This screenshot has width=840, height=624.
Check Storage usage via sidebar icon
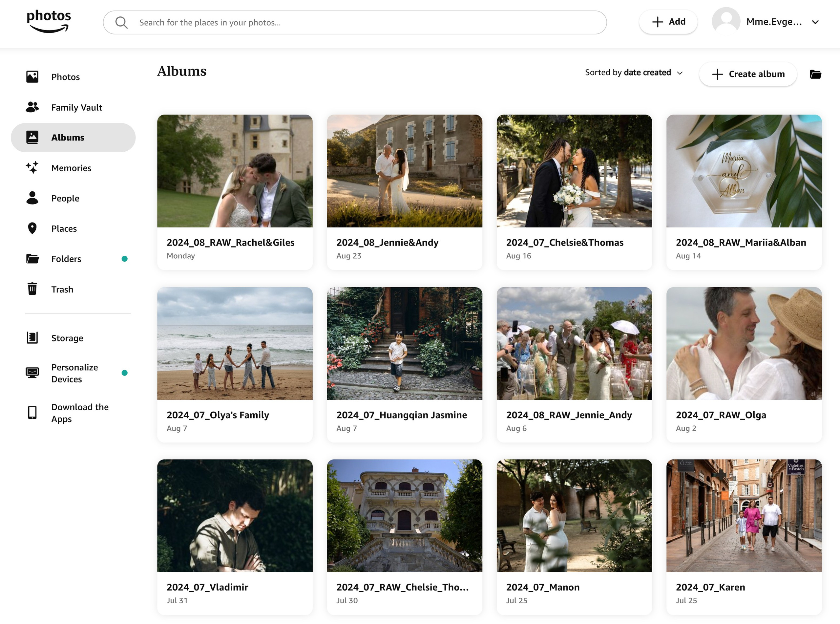pyautogui.click(x=32, y=338)
